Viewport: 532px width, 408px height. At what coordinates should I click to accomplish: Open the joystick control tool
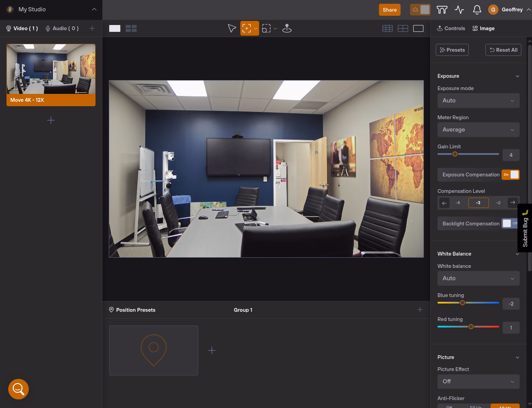[x=287, y=28]
